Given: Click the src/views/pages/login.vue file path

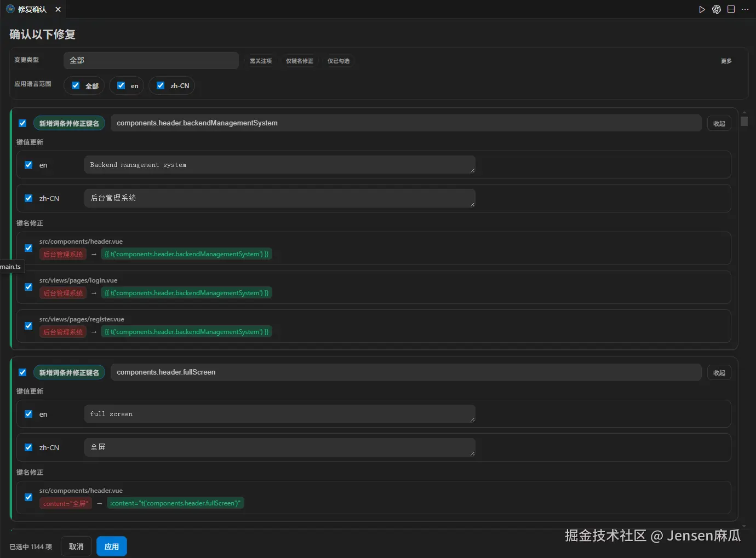Looking at the screenshot, I should click(x=78, y=280).
